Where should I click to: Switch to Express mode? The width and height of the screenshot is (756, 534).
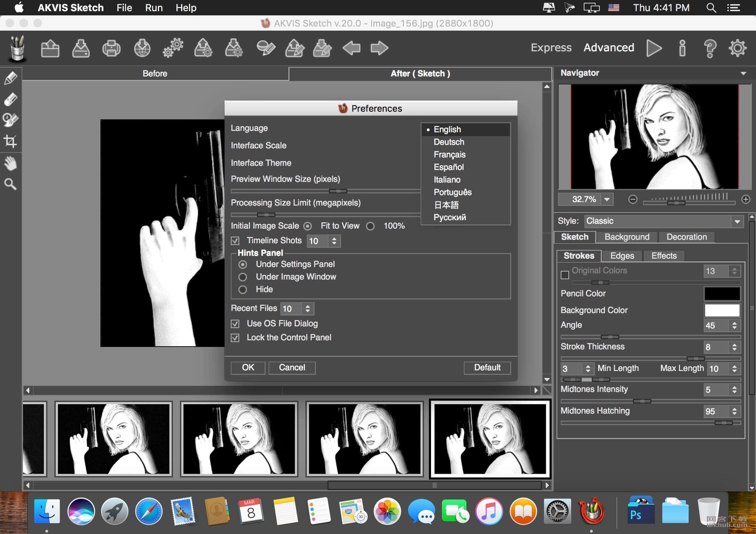[551, 48]
